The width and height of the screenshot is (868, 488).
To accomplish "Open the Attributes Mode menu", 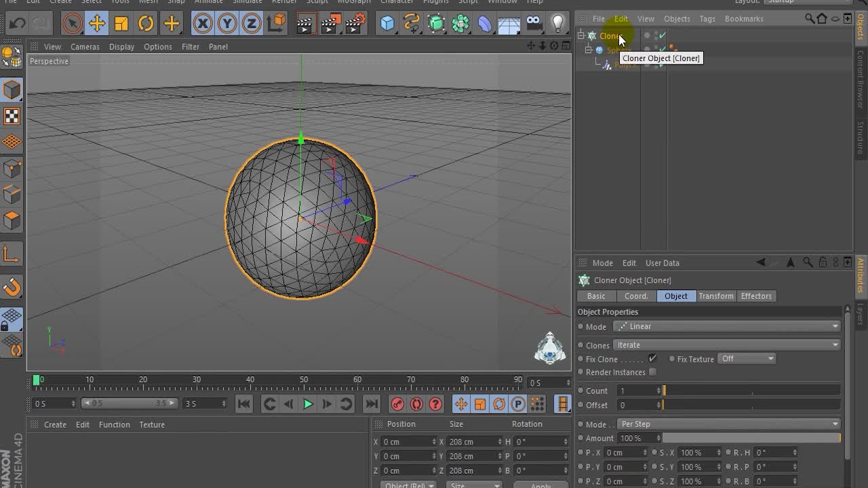I will pos(602,263).
